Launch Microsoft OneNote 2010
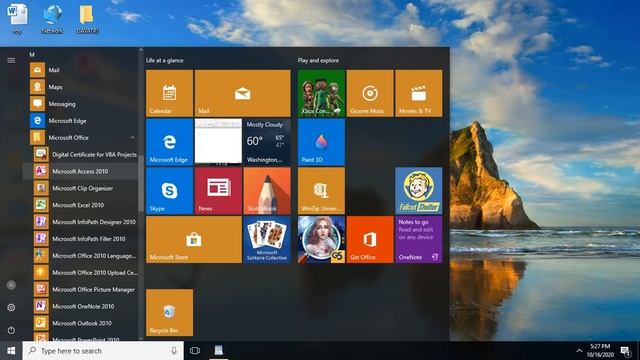The height and width of the screenshot is (360, 640). click(x=81, y=306)
